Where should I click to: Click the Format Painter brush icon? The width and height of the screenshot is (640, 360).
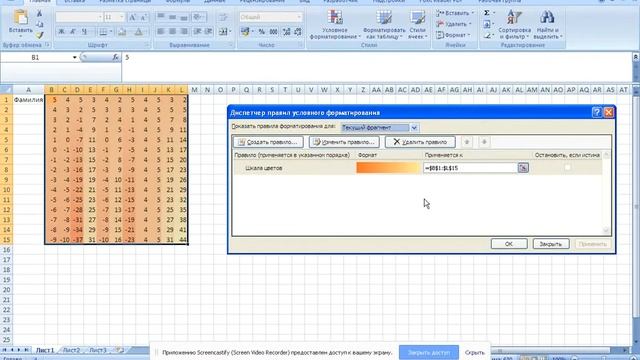40,35
